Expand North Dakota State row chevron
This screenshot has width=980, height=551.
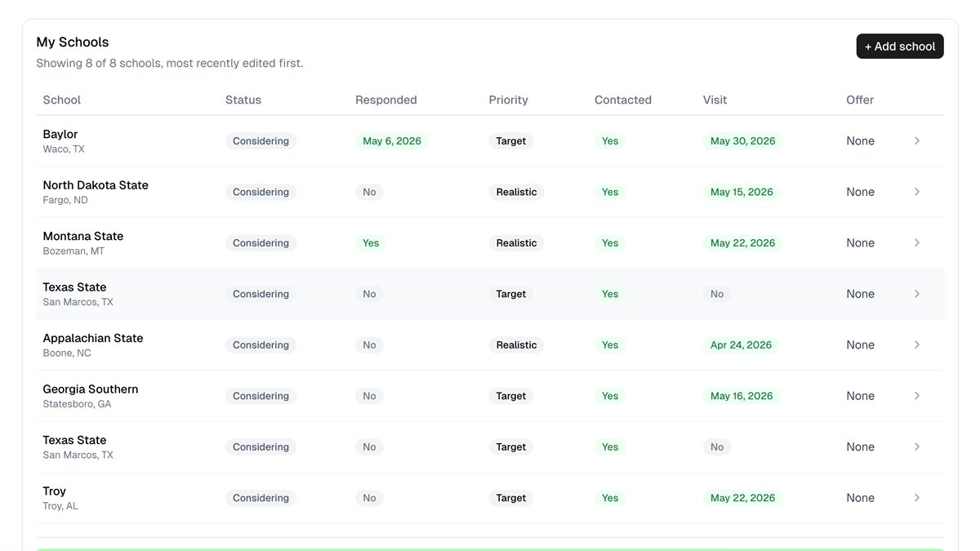917,192
